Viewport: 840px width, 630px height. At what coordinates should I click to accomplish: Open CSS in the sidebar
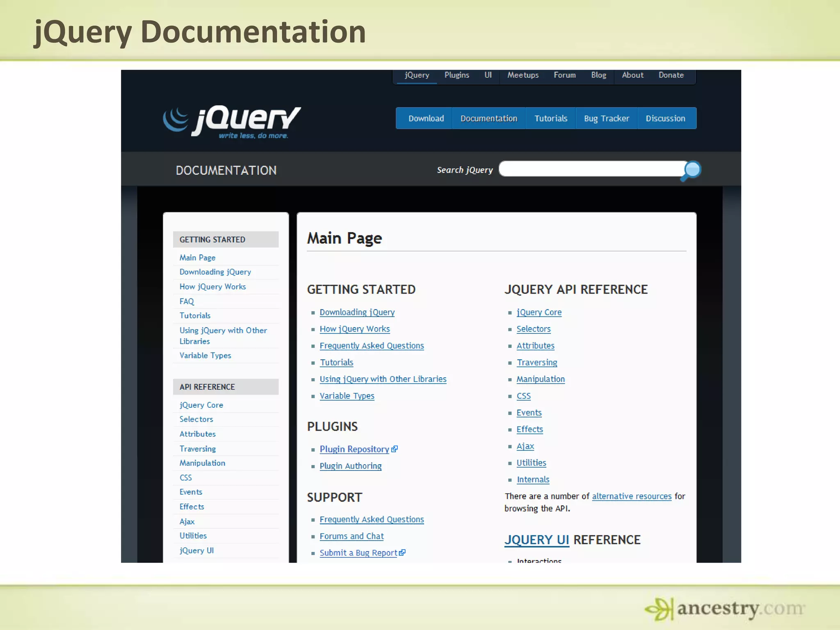(185, 478)
